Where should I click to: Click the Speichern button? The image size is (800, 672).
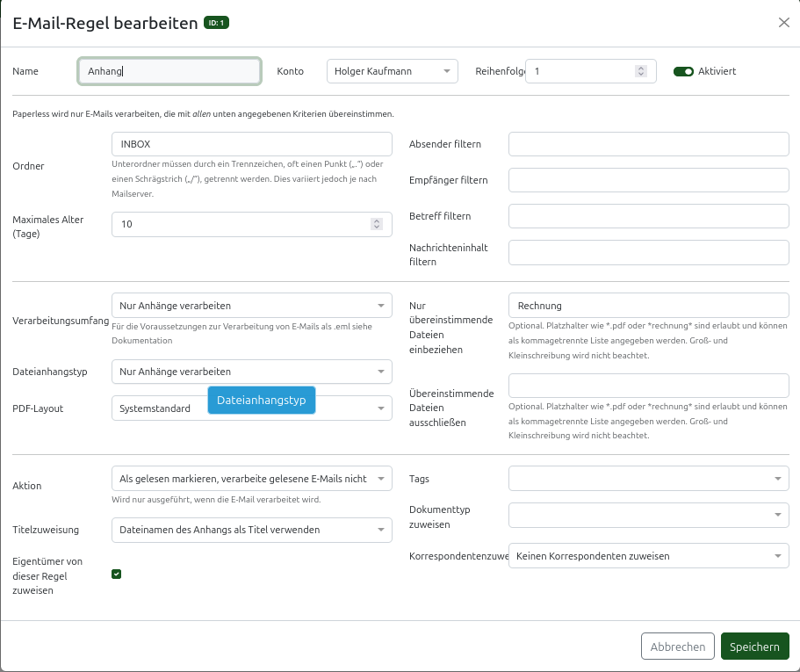coord(754,647)
